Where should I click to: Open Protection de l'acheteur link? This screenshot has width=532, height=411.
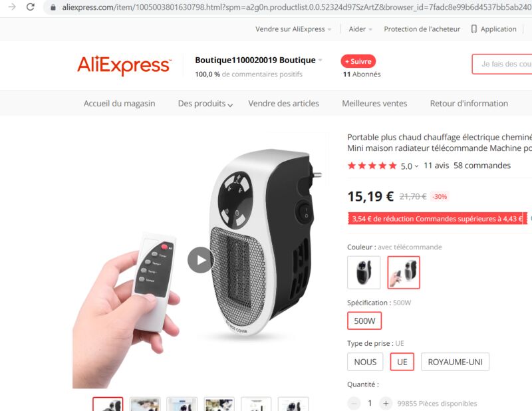422,29
